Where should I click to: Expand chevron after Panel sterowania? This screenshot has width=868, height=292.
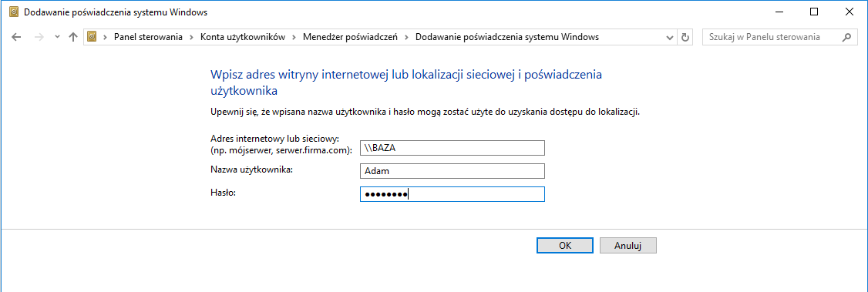tap(191, 37)
